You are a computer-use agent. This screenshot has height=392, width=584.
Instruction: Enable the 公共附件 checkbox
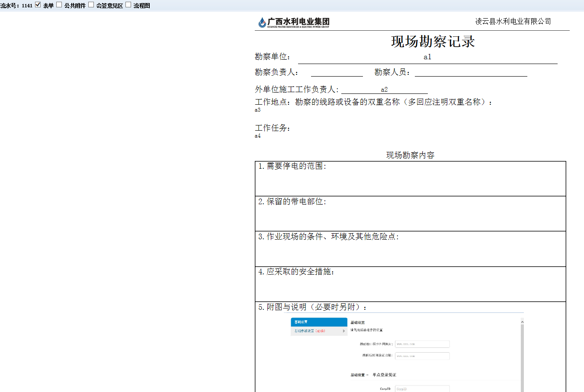tap(59, 5)
